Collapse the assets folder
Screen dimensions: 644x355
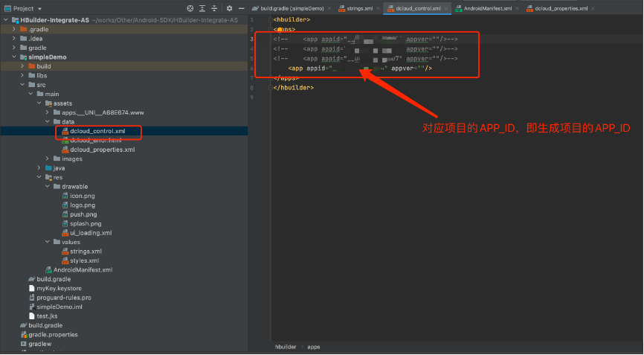[x=39, y=103]
